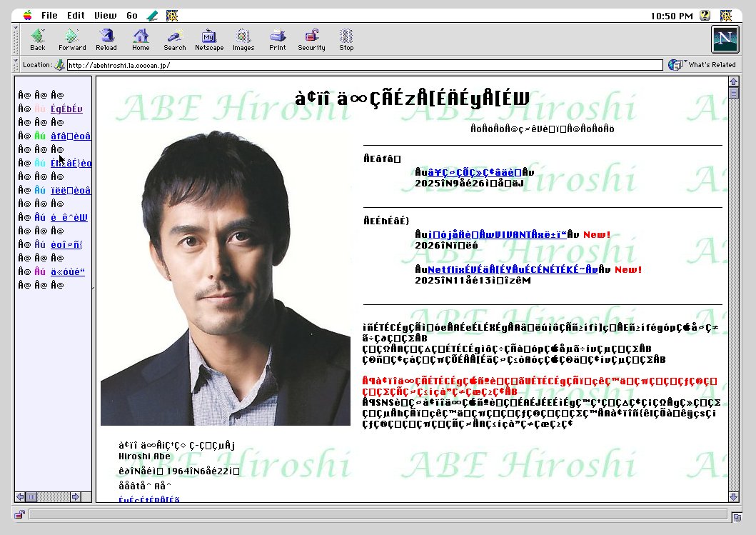Load Images via toolbar button

tap(243, 39)
